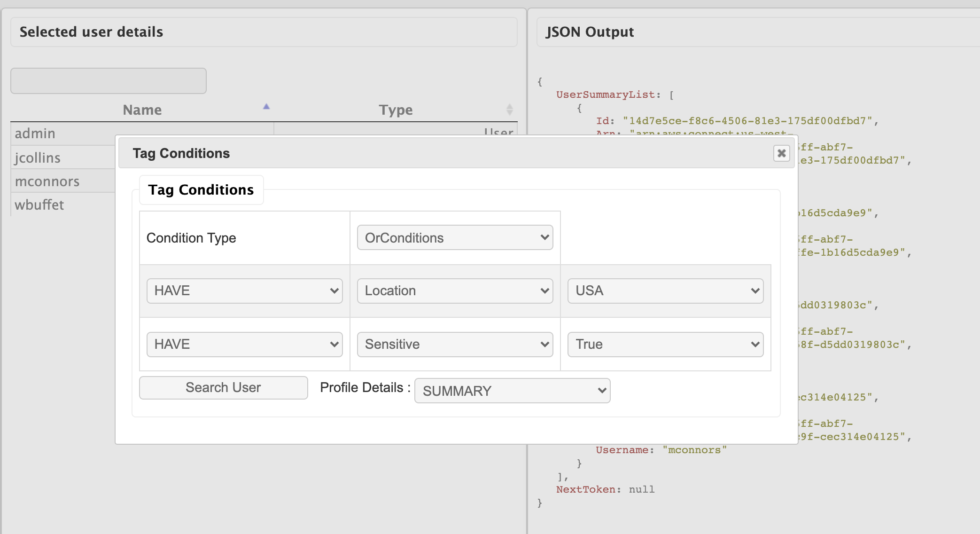Image resolution: width=980 pixels, height=534 pixels.
Task: Click the Tag Conditions dialog title bar
Action: click(423, 153)
